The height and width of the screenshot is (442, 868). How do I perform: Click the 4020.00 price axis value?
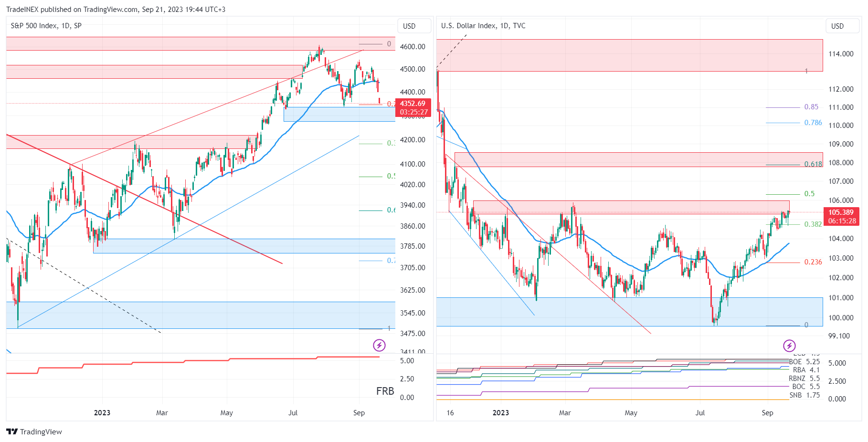[413, 185]
